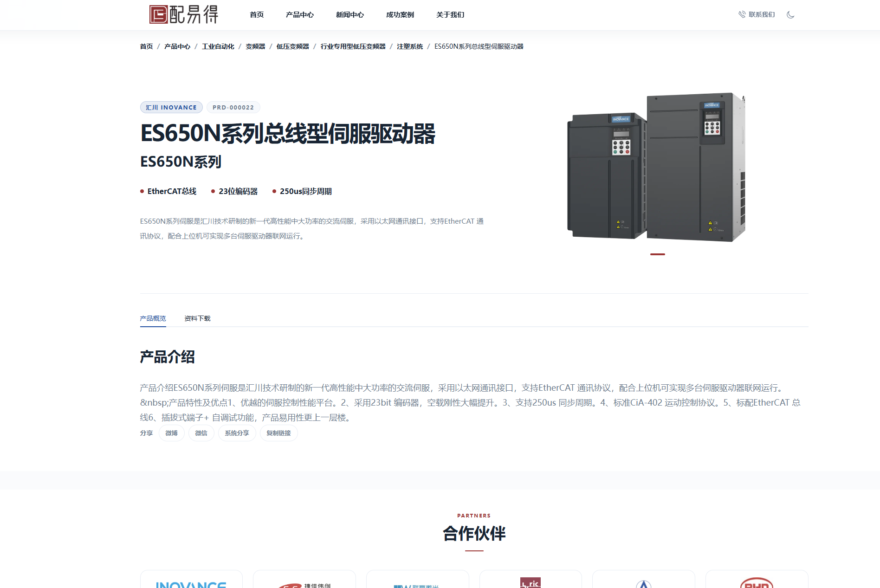Click the 产品中心 breadcrumb link
Image resolution: width=880 pixels, height=588 pixels.
177,46
